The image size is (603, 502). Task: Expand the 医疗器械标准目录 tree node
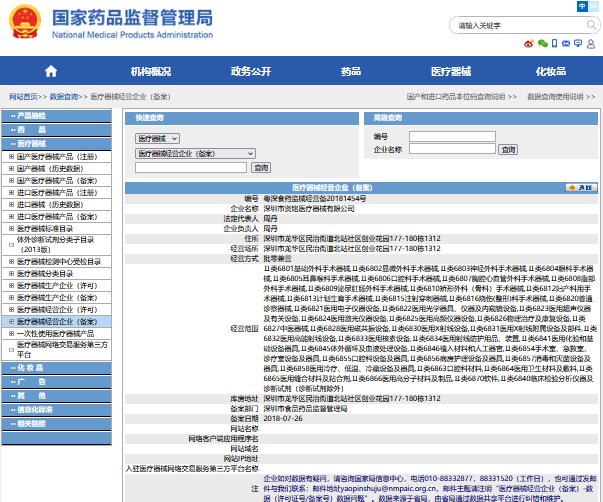pyautogui.click(x=11, y=228)
